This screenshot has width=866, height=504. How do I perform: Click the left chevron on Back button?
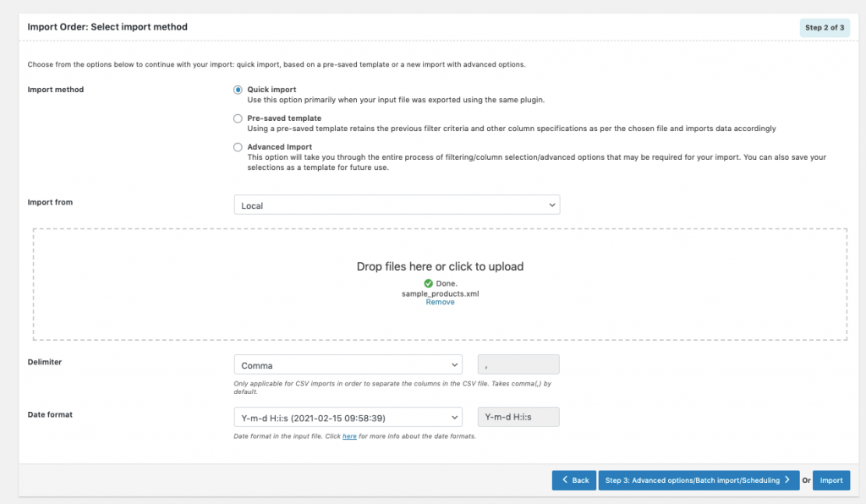tap(564, 480)
